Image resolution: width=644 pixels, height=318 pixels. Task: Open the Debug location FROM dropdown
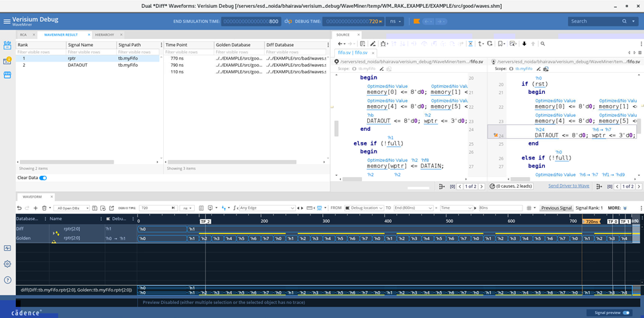point(364,208)
